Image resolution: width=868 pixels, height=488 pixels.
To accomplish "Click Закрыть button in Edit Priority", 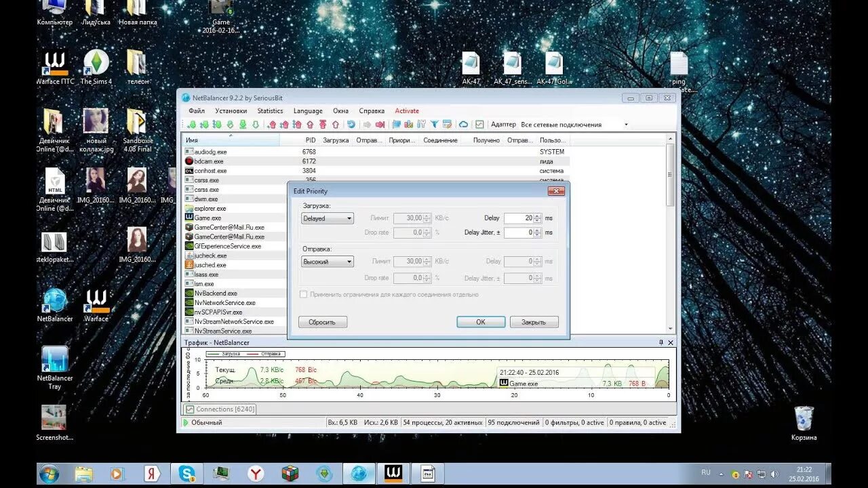I will (x=534, y=322).
